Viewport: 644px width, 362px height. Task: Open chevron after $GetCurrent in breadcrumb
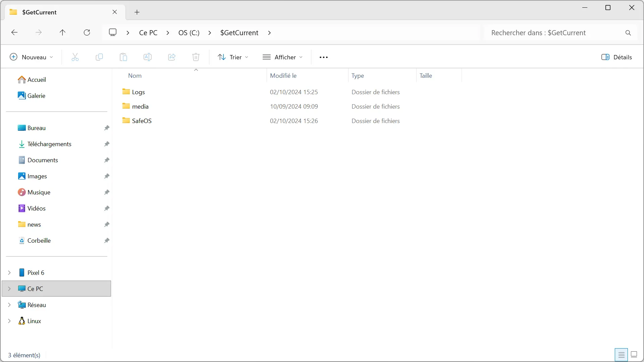tap(269, 33)
